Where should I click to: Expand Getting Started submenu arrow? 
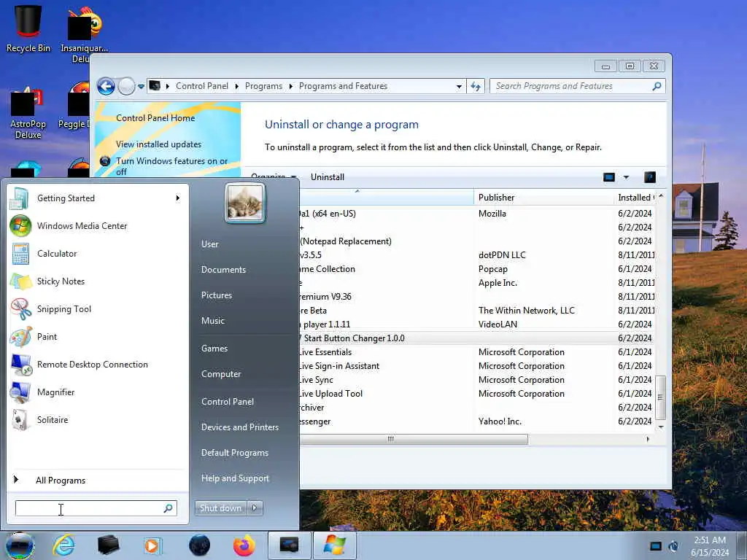pyautogui.click(x=178, y=198)
